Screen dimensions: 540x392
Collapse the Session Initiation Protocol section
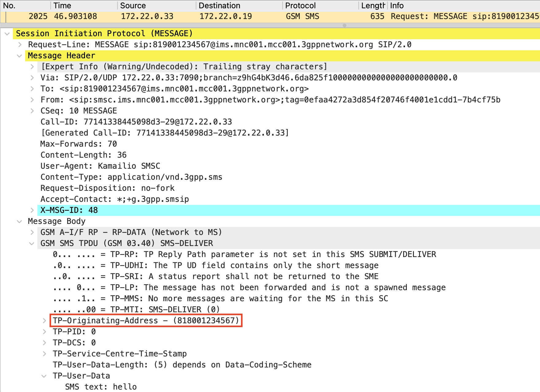coord(7,34)
